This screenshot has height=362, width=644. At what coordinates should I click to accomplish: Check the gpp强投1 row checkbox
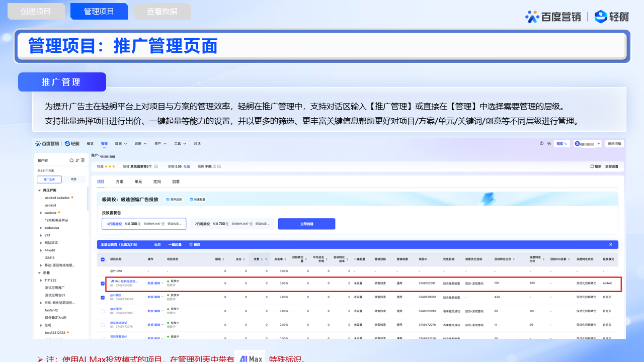pyautogui.click(x=103, y=311)
